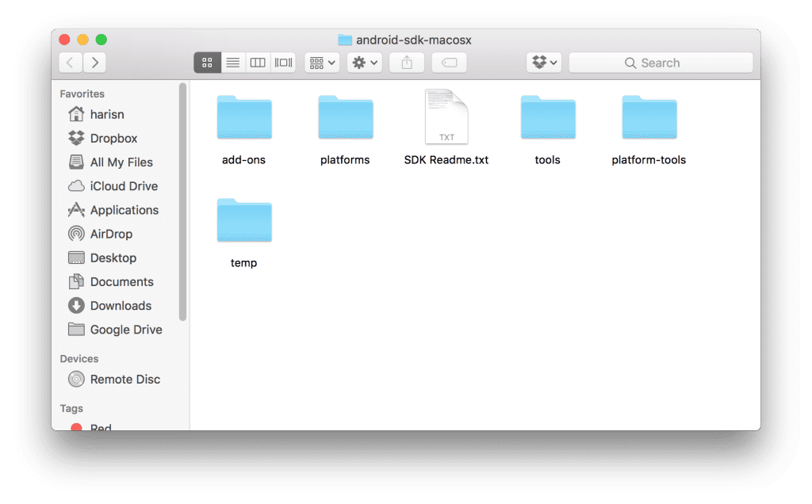
Task: Open the SDK Readme.txt file
Action: point(446,116)
